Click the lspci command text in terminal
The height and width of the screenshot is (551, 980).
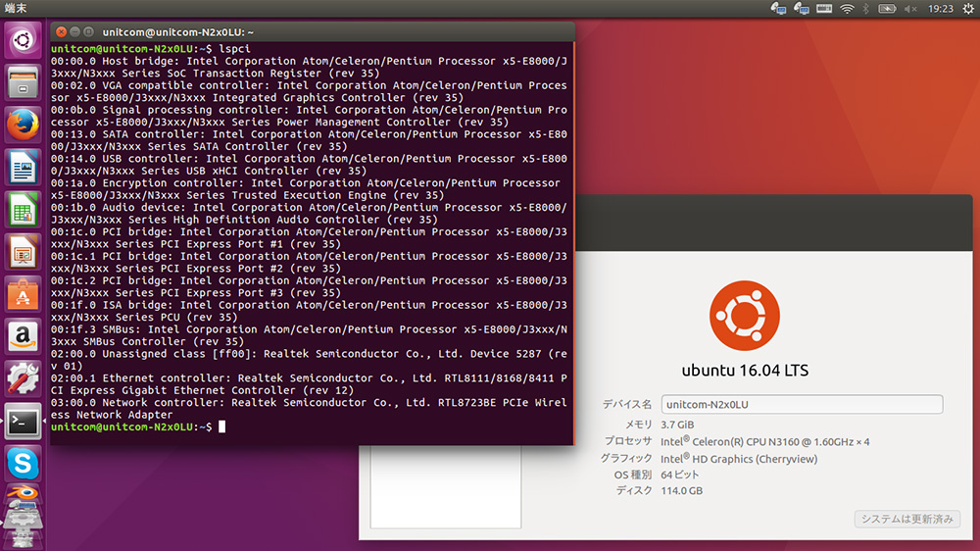click(234, 48)
